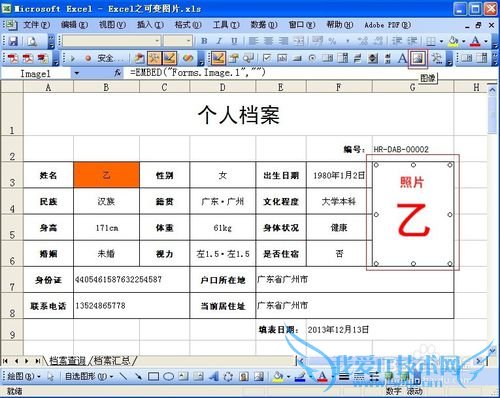Open the Drawing toolbar Fill Color dropdown arrow

[288, 377]
